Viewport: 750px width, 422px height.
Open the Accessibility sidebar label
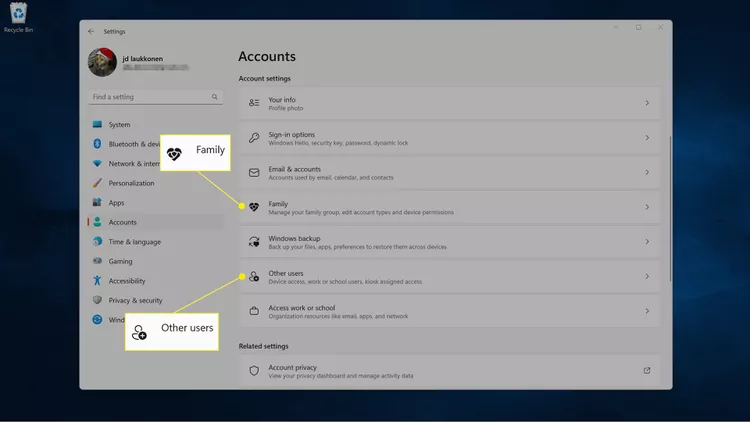click(x=127, y=281)
